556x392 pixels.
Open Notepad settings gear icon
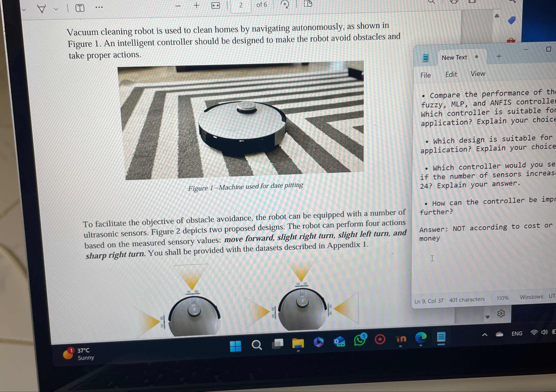(x=501, y=314)
